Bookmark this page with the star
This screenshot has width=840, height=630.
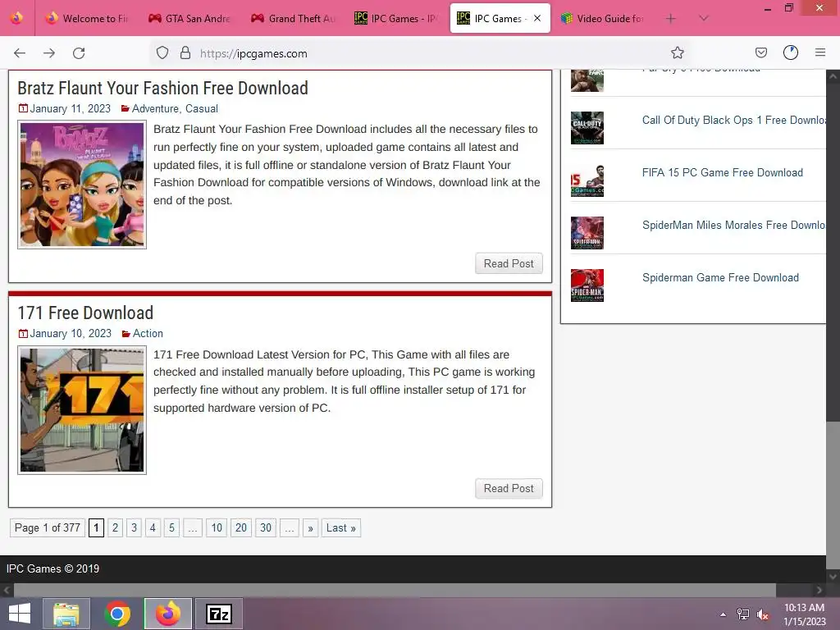677,53
